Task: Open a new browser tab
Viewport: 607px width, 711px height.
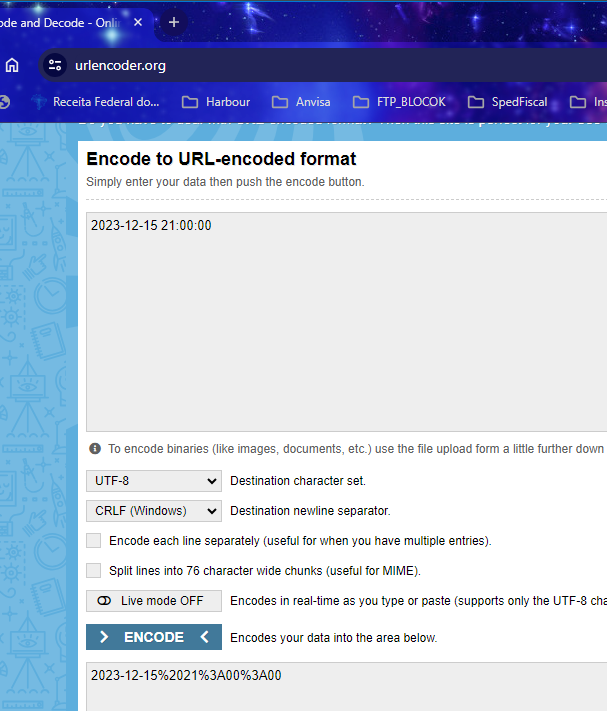Action: point(174,22)
